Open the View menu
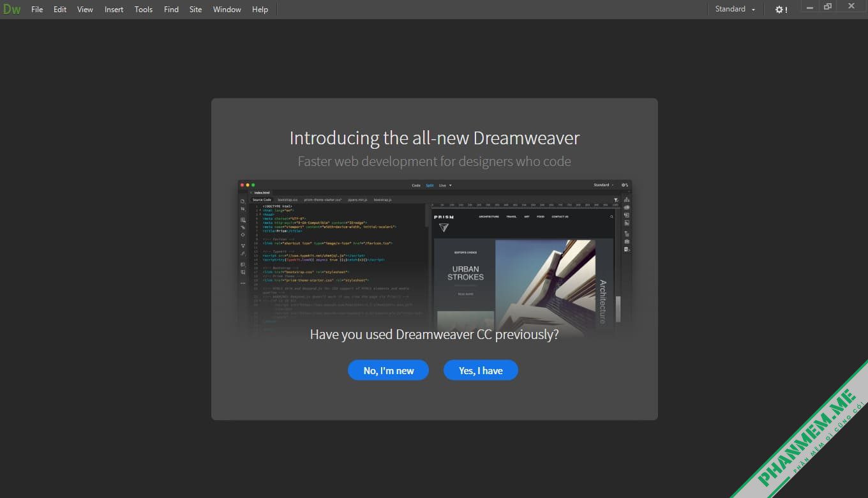 (85, 10)
